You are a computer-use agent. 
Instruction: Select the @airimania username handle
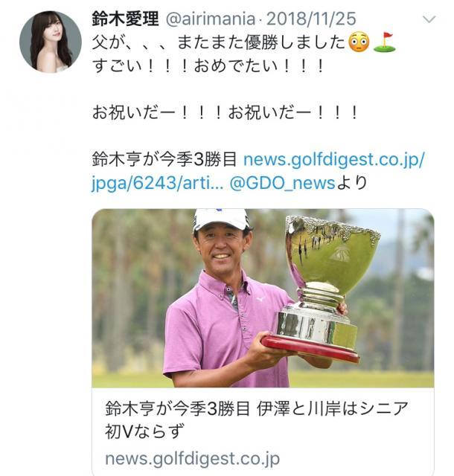pos(211,19)
